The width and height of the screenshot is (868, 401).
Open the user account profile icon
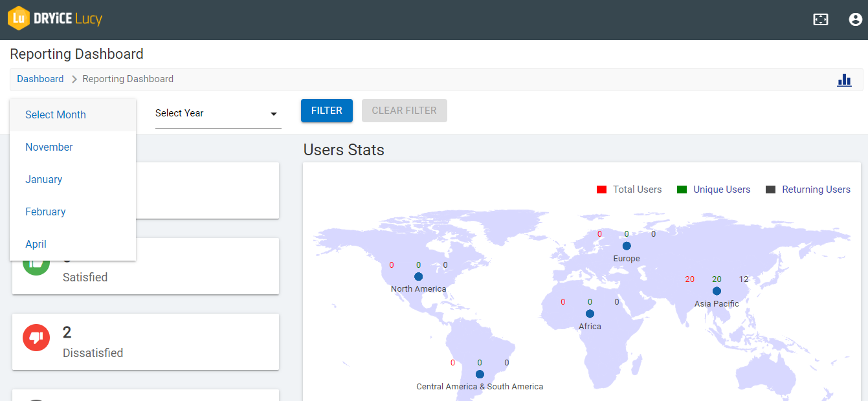855,19
